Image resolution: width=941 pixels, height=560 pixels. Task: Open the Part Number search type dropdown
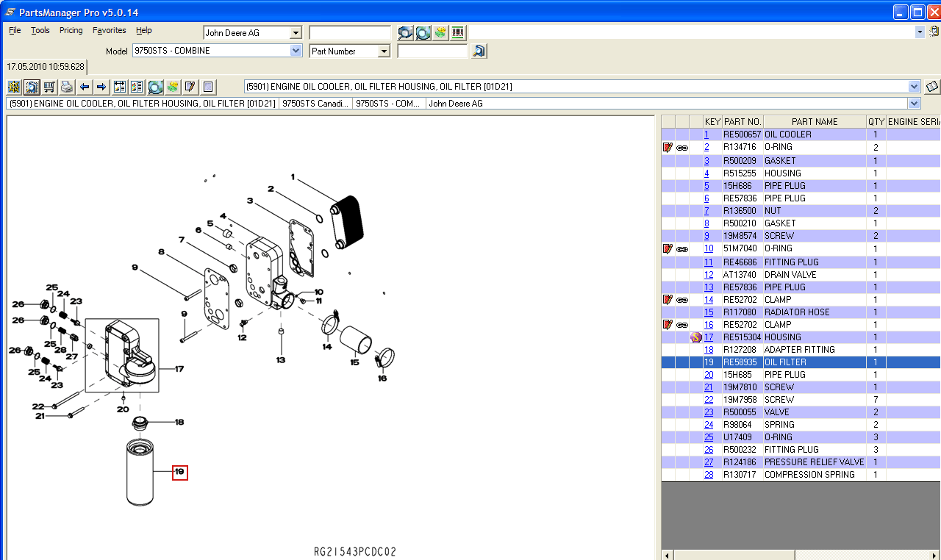tap(384, 51)
